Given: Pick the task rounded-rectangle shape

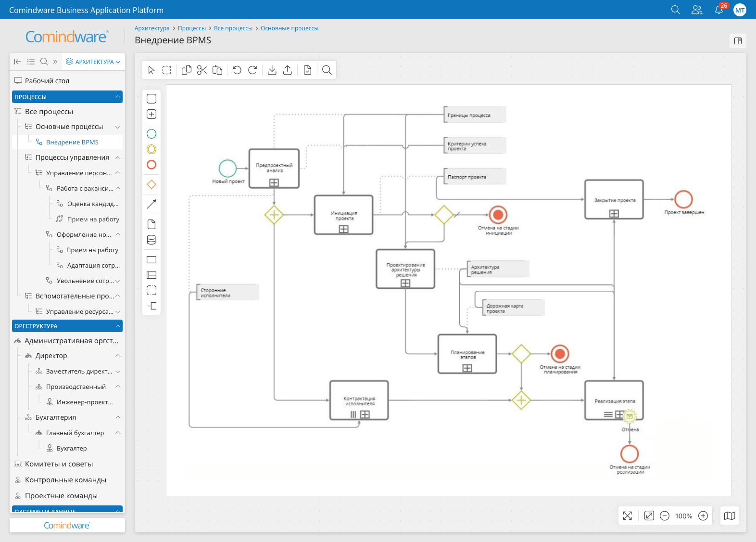Looking at the screenshot, I should point(151,99).
